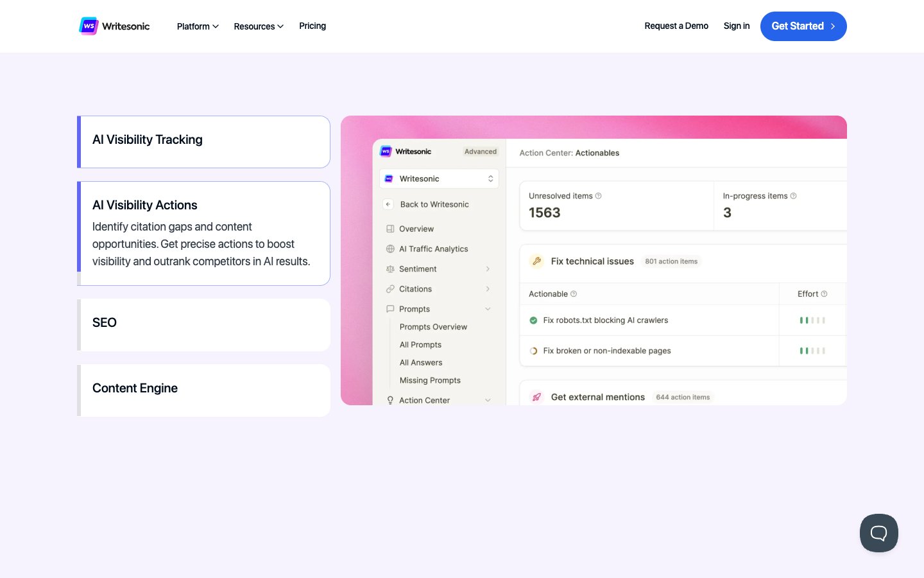Viewport: 924px width, 578px height.
Task: Click the Writesonic logo in the header
Action: pyautogui.click(x=114, y=26)
